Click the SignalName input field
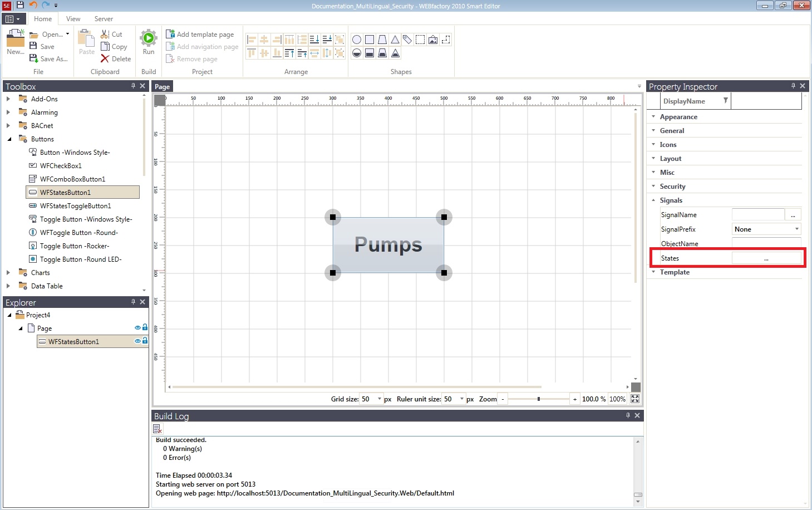Viewport: 812px width, 510px height. tap(758, 214)
